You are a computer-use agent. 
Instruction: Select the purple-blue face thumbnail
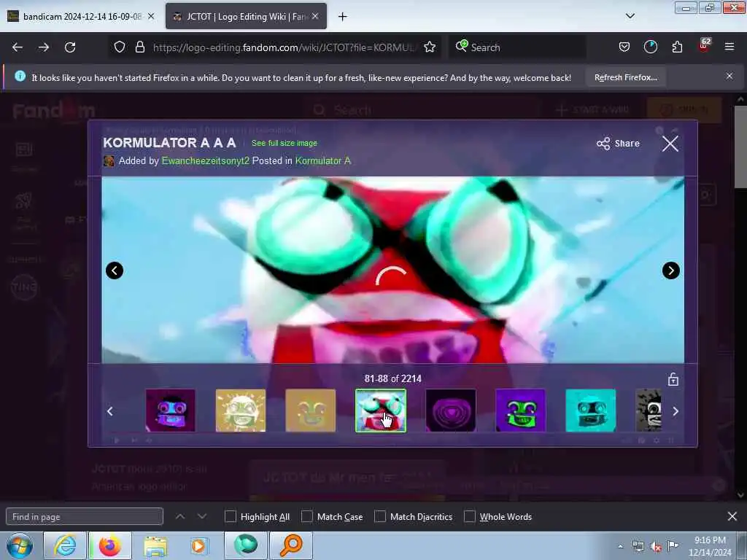pyautogui.click(x=171, y=411)
